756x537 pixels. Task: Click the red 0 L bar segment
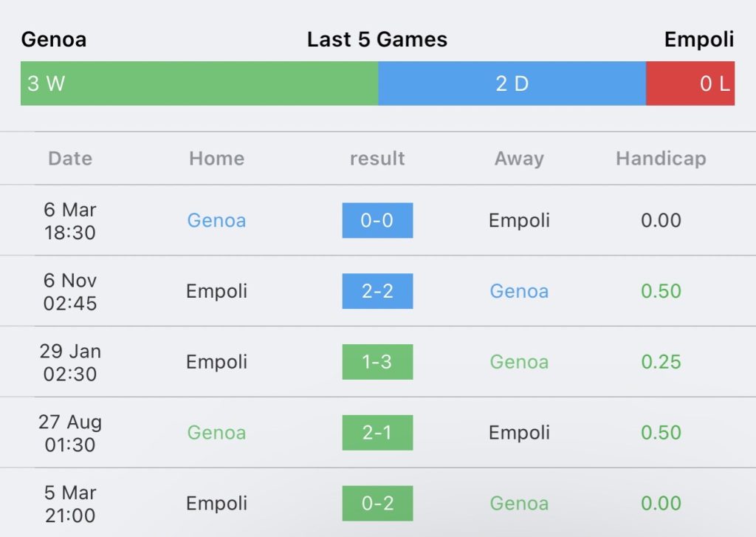coord(690,83)
